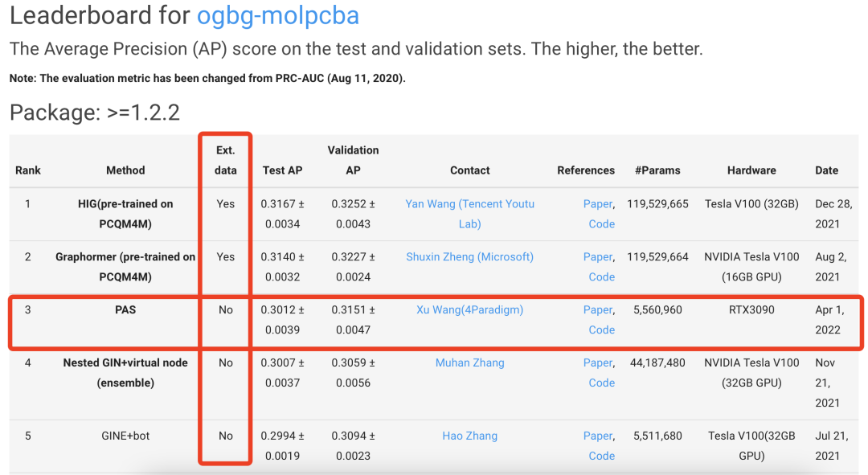This screenshot has height=475, width=868.
Task: Open Paper link for GINE+bot row
Action: 597,436
